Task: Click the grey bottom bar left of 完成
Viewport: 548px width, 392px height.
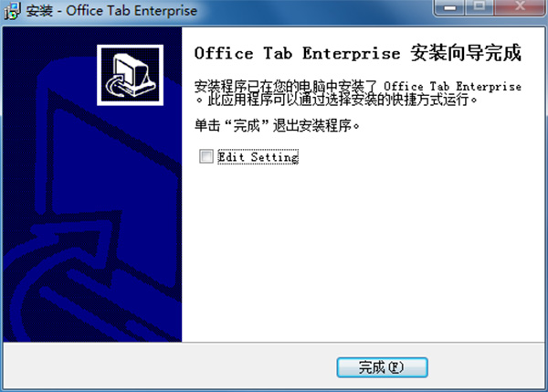Action: pyautogui.click(x=168, y=367)
